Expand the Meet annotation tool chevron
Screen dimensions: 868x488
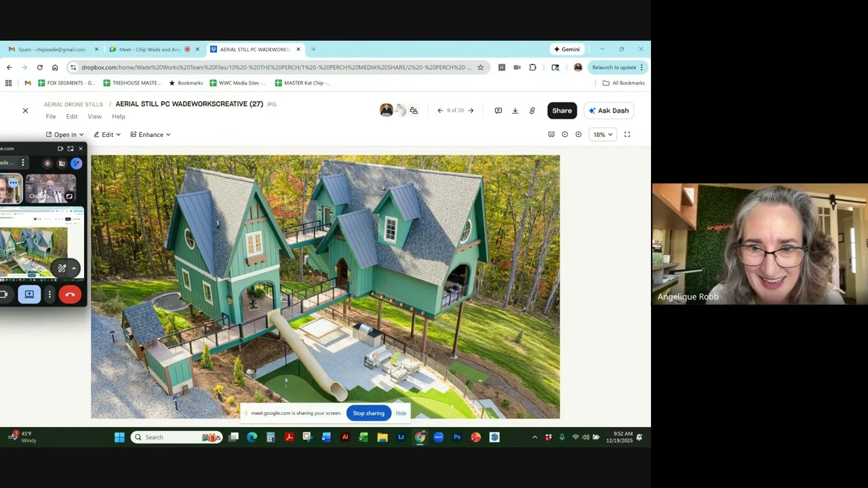74,268
